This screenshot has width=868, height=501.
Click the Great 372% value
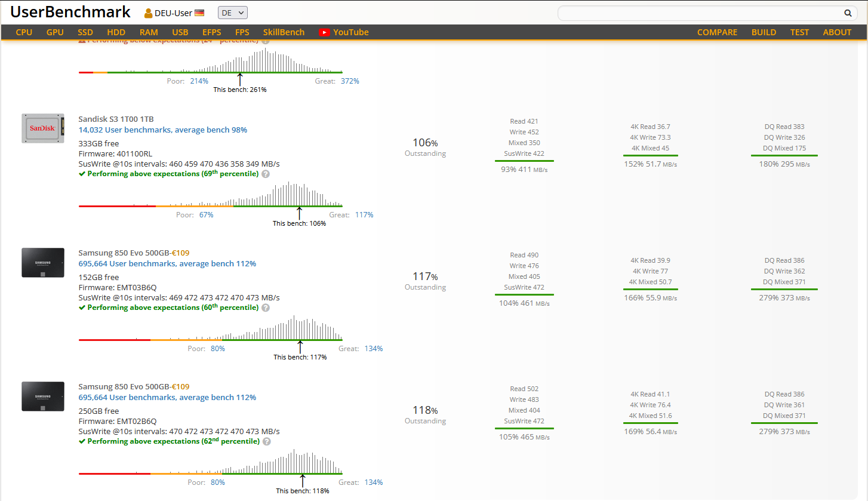350,81
